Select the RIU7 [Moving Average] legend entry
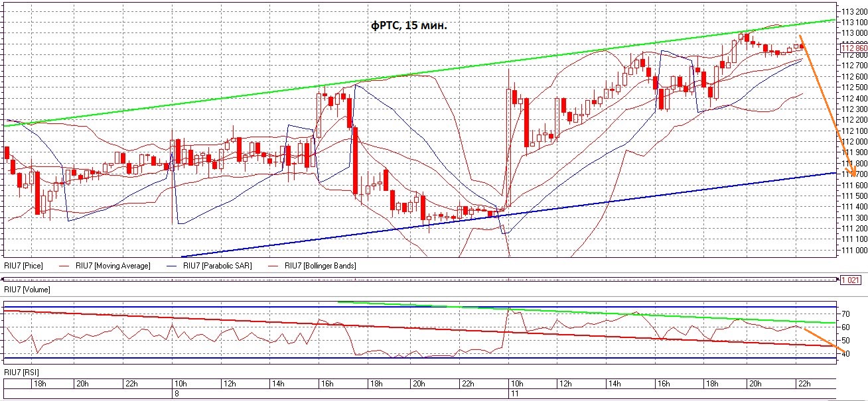This screenshot has width=868, height=401. click(x=111, y=266)
